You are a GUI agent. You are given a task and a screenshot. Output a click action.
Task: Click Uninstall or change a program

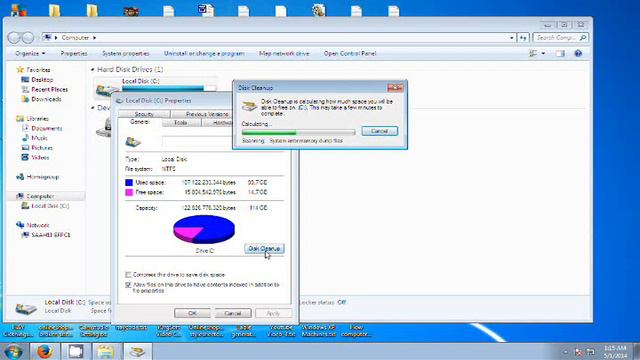[x=204, y=53]
